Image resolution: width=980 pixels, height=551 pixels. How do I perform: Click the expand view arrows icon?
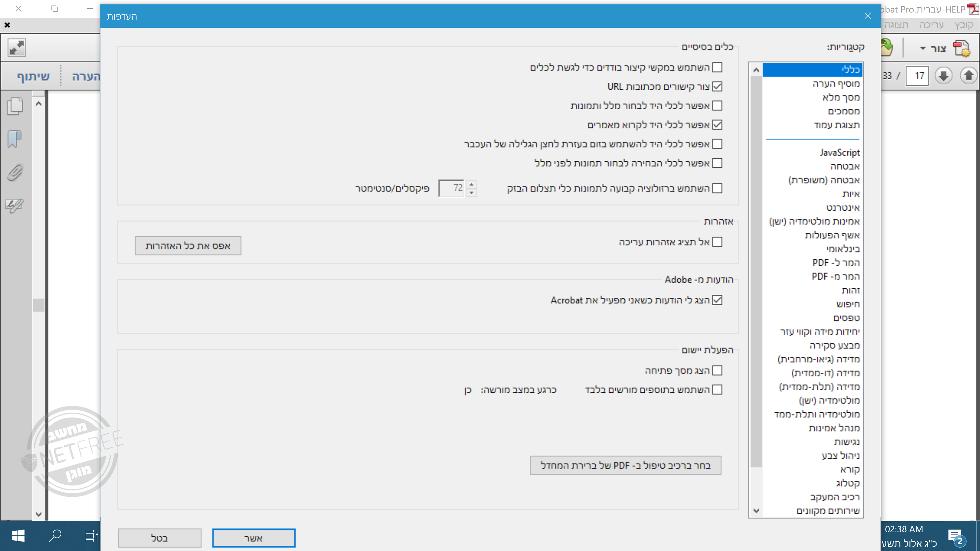(17, 48)
